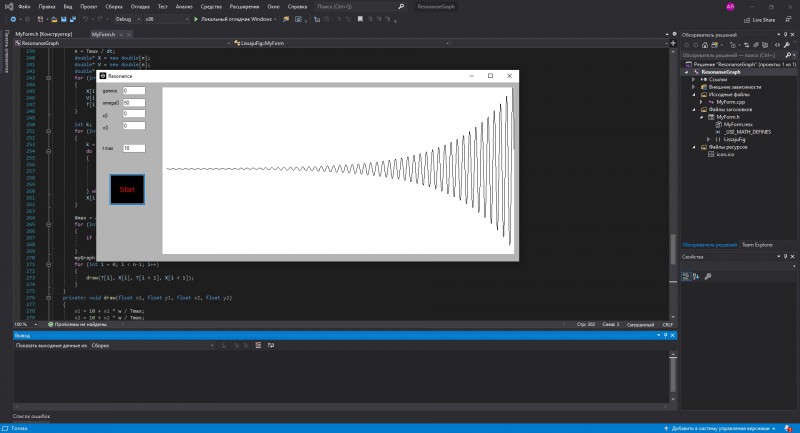
Task: Open the x86 platform dropdown
Action: tap(166, 19)
